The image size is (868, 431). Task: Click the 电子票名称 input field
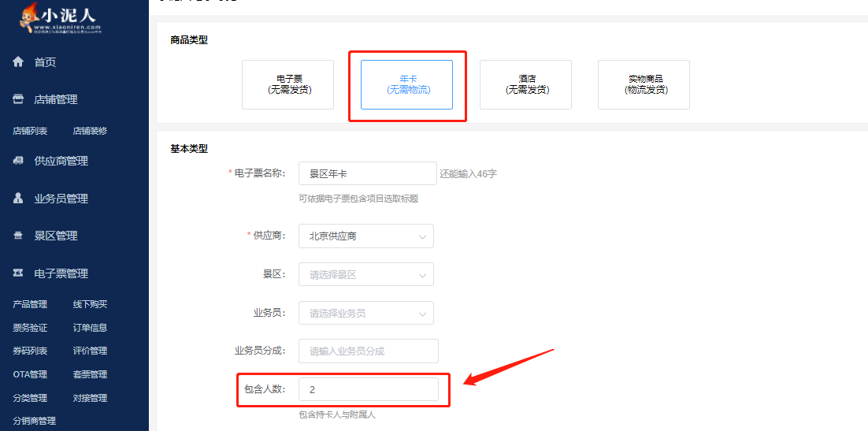pyautogui.click(x=367, y=173)
